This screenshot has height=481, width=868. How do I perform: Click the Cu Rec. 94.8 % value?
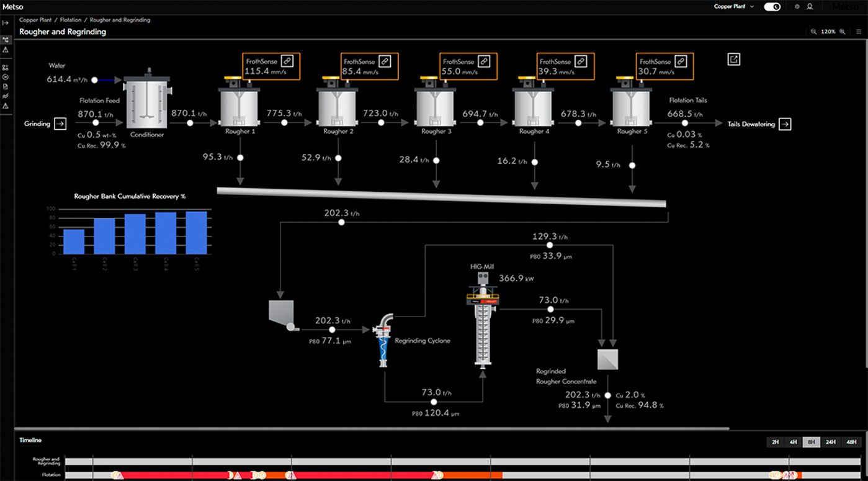point(640,405)
